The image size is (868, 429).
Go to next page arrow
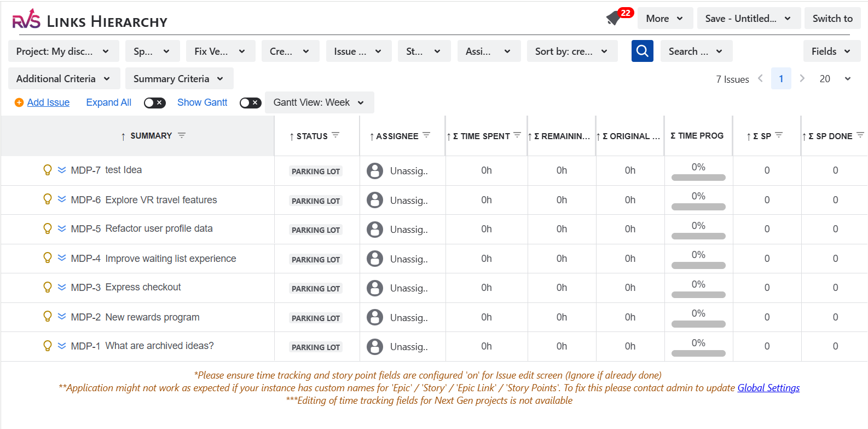(802, 78)
